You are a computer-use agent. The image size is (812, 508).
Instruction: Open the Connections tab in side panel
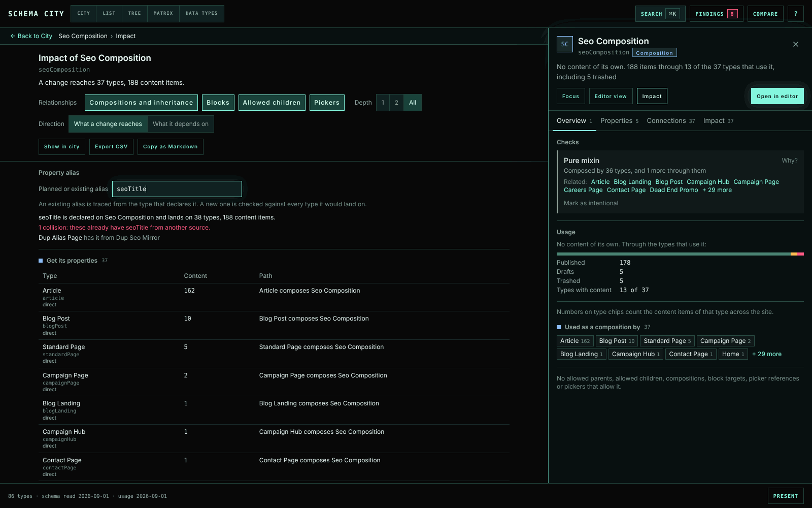670,121
